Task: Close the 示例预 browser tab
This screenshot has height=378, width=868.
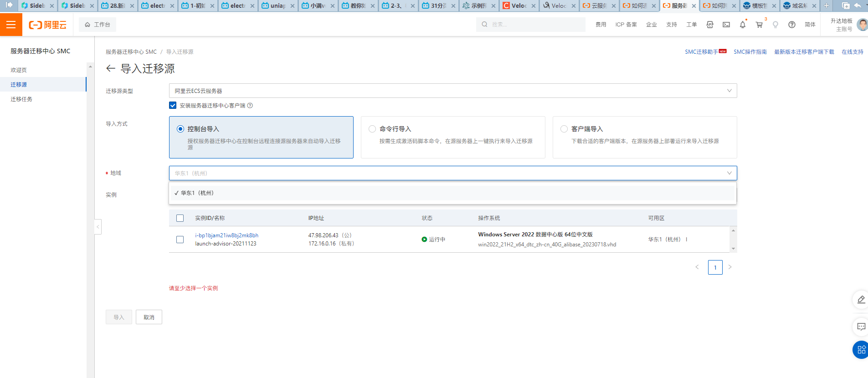Action: pos(493,6)
